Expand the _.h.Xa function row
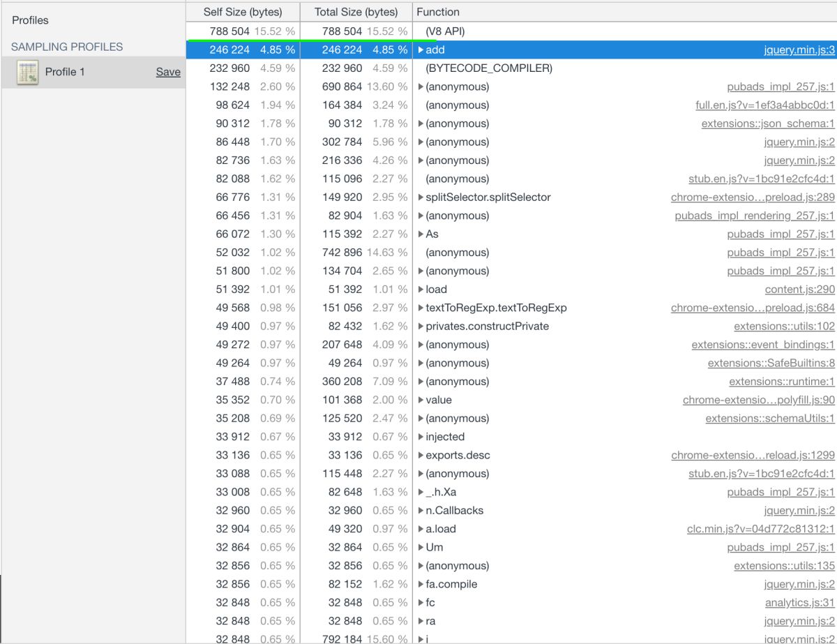Image resolution: width=837 pixels, height=644 pixels. point(421,492)
